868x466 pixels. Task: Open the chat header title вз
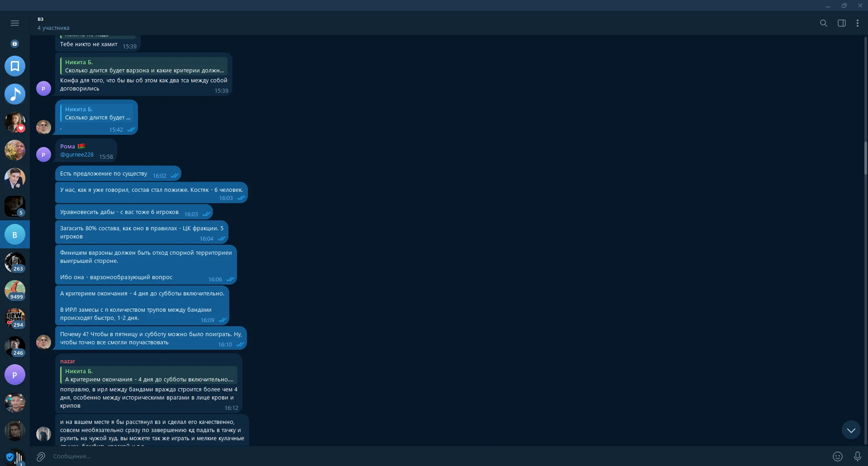(x=41, y=19)
